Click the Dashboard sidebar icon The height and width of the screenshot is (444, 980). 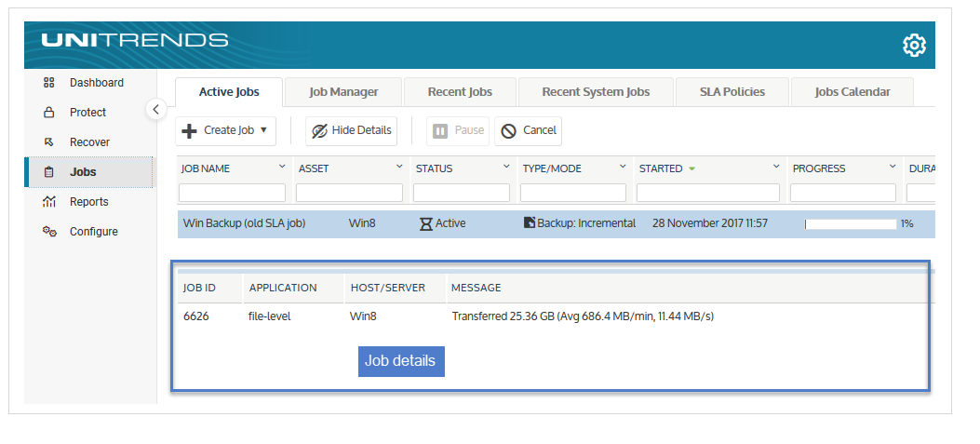pos(48,83)
